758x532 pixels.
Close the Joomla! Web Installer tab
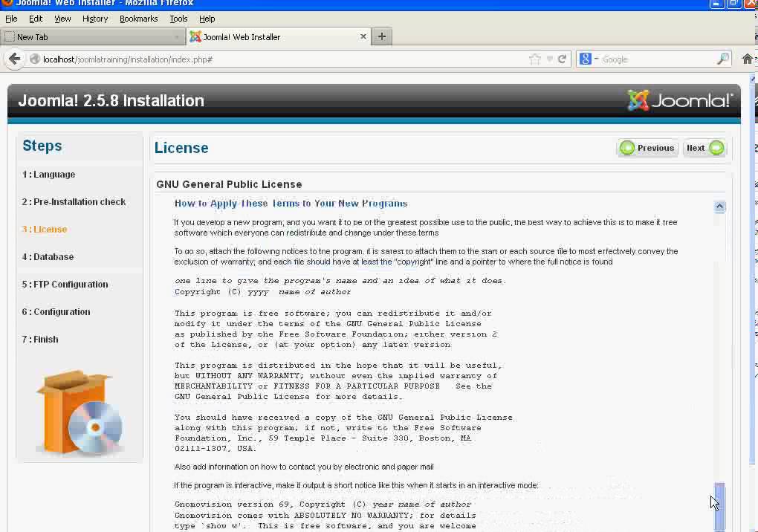(x=363, y=36)
